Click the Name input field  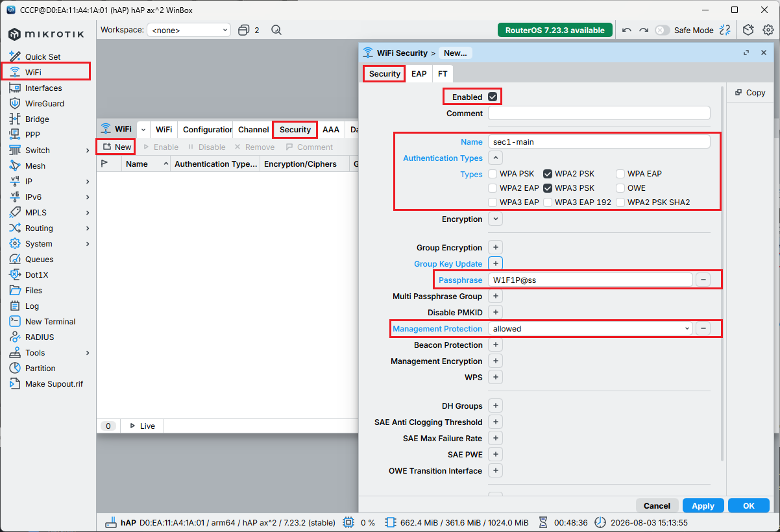coord(599,141)
